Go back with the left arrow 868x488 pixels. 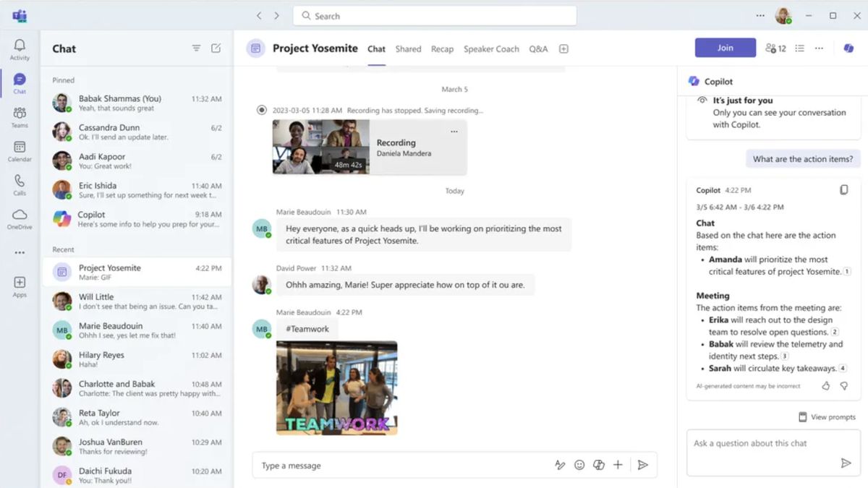pos(259,16)
